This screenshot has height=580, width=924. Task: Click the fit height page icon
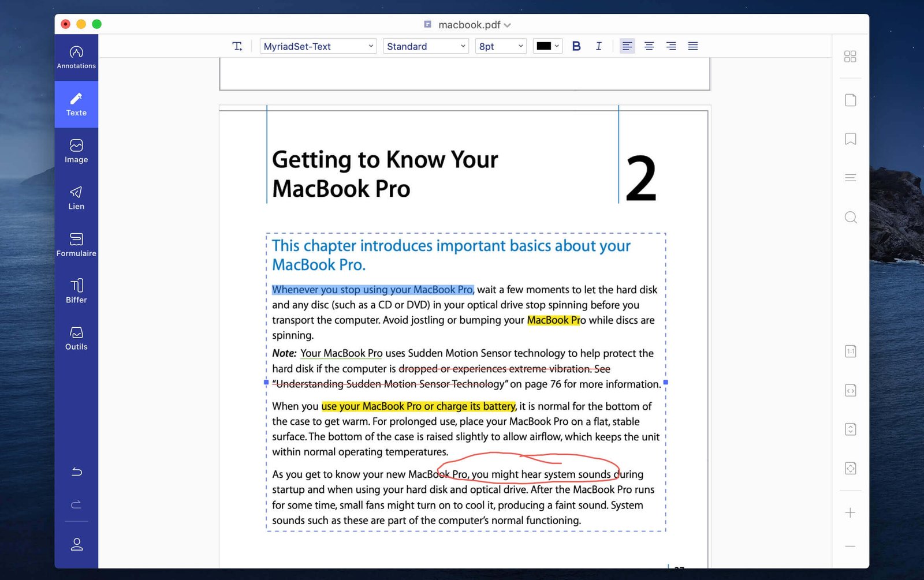coord(850,429)
